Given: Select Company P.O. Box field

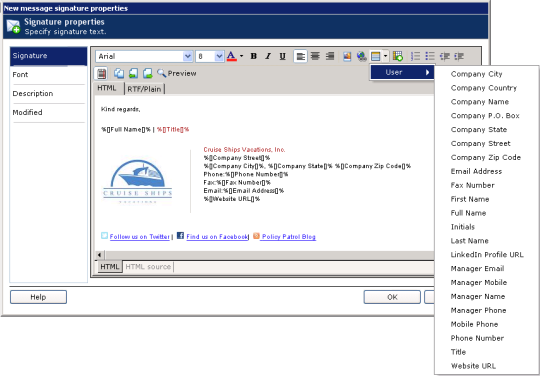Looking at the screenshot, I should pyautogui.click(x=485, y=116).
